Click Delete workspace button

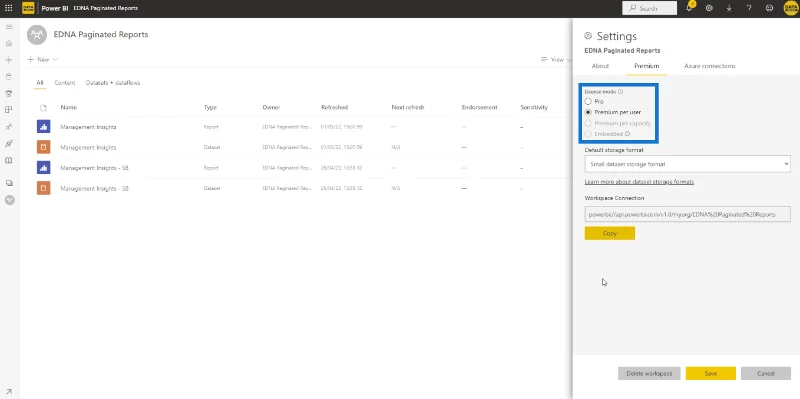click(649, 373)
